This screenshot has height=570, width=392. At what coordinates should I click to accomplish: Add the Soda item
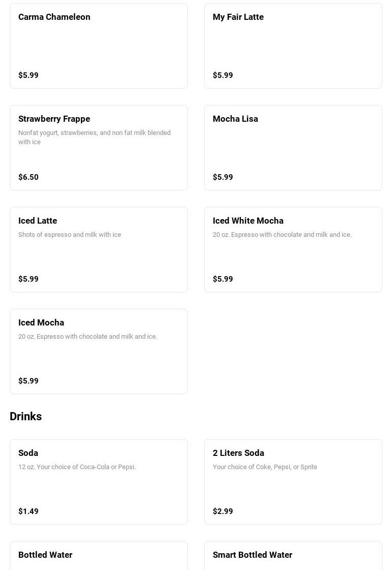click(99, 482)
